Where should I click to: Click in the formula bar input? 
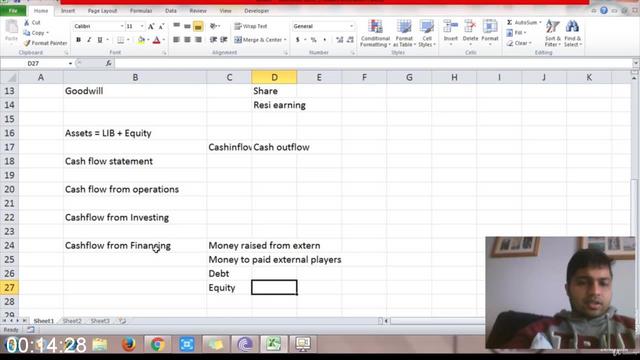pos(373,63)
